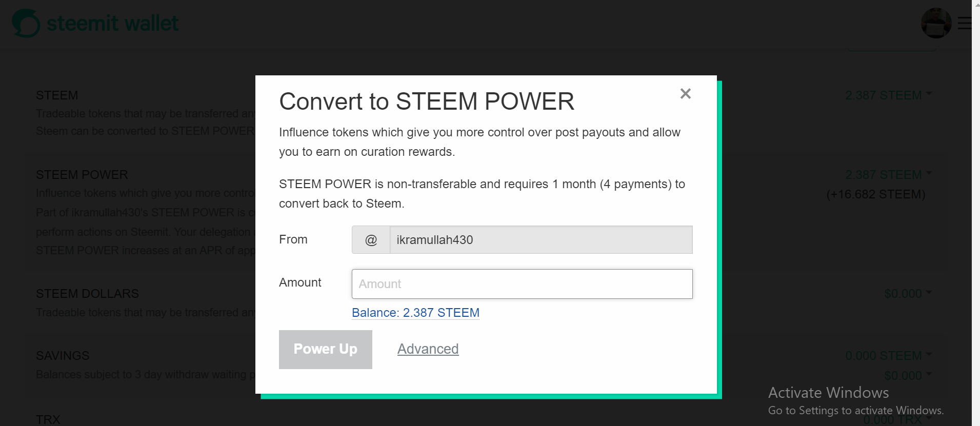This screenshot has height=426, width=980.
Task: Click the steemit wallet title text
Action: [x=112, y=23]
